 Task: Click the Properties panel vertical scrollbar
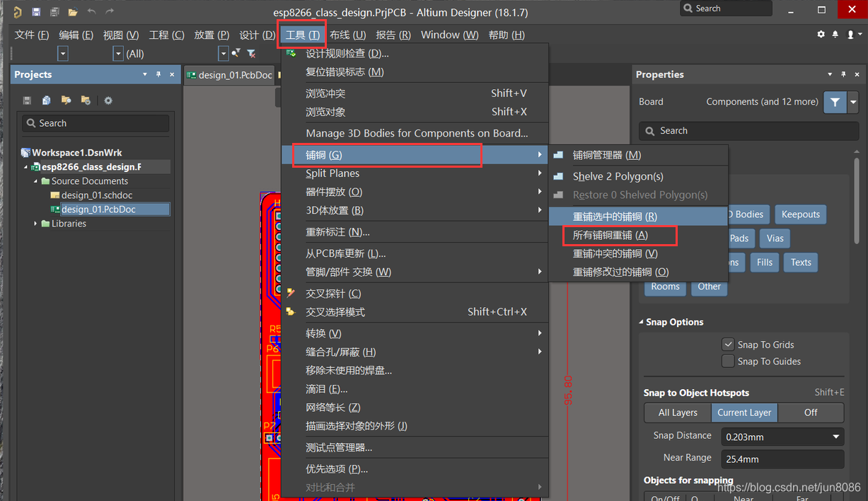click(857, 200)
